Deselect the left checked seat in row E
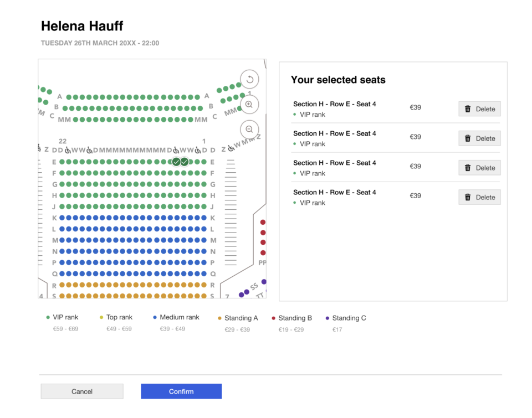 176,162
